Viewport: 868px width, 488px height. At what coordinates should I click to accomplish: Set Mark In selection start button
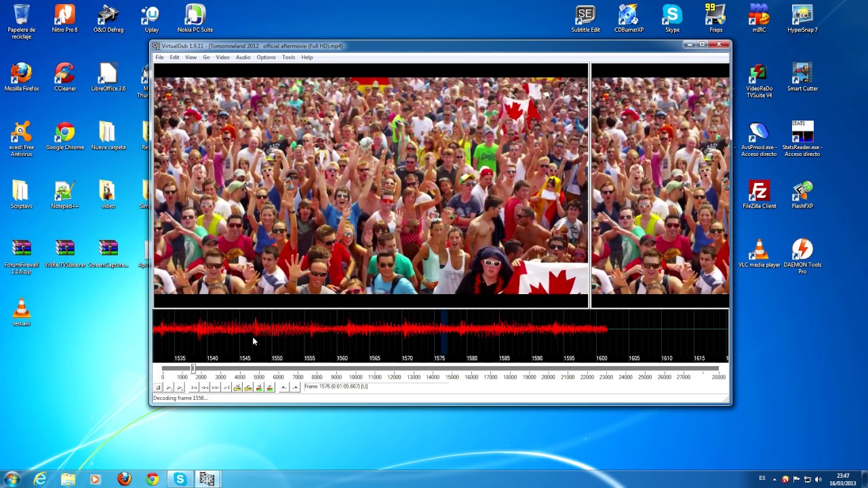tap(284, 387)
